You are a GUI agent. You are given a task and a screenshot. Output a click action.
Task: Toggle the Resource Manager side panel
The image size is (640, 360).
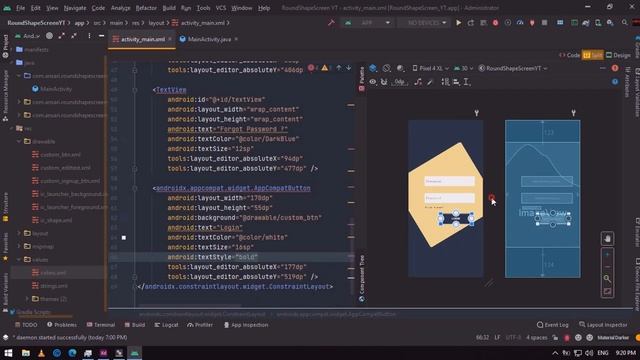(5, 96)
